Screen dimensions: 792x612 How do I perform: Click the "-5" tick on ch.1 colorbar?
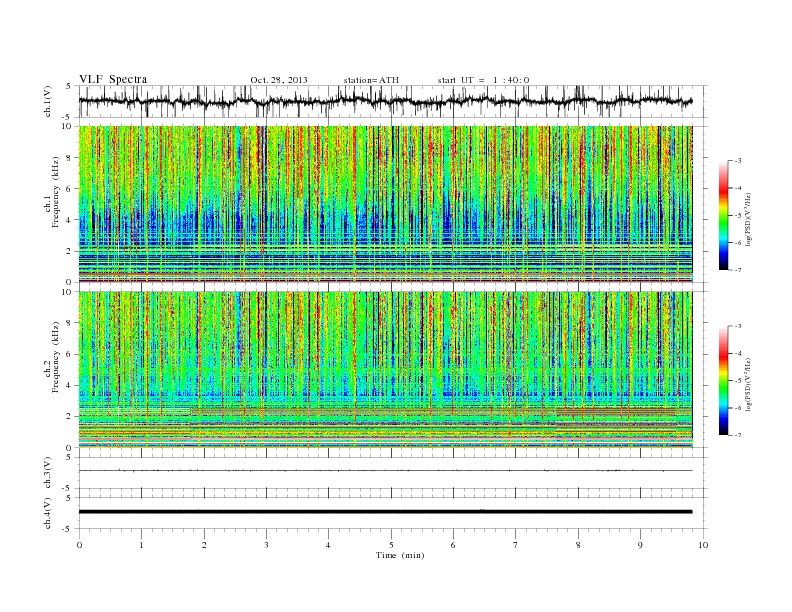738,216
